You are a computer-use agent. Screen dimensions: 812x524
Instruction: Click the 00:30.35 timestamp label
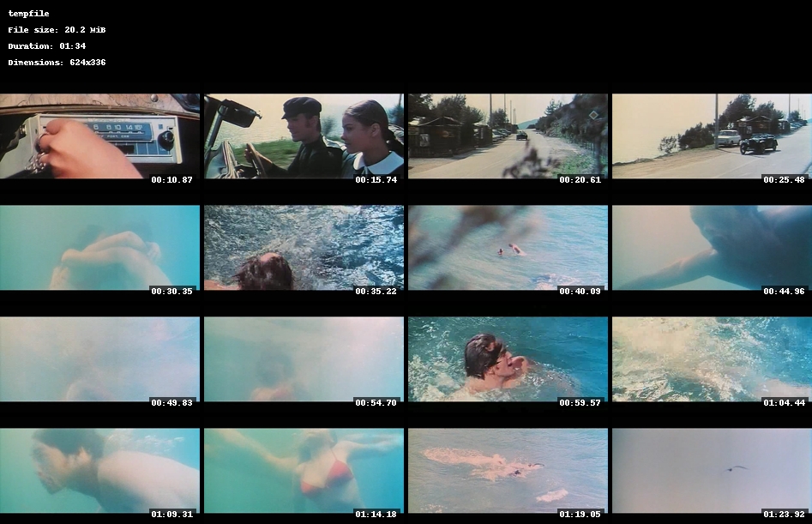(x=172, y=291)
